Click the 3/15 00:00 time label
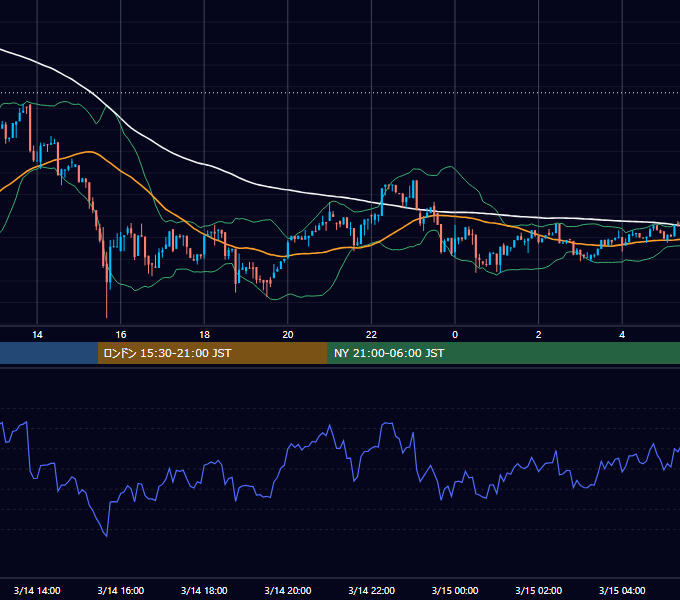The image size is (680, 600). pos(455,590)
